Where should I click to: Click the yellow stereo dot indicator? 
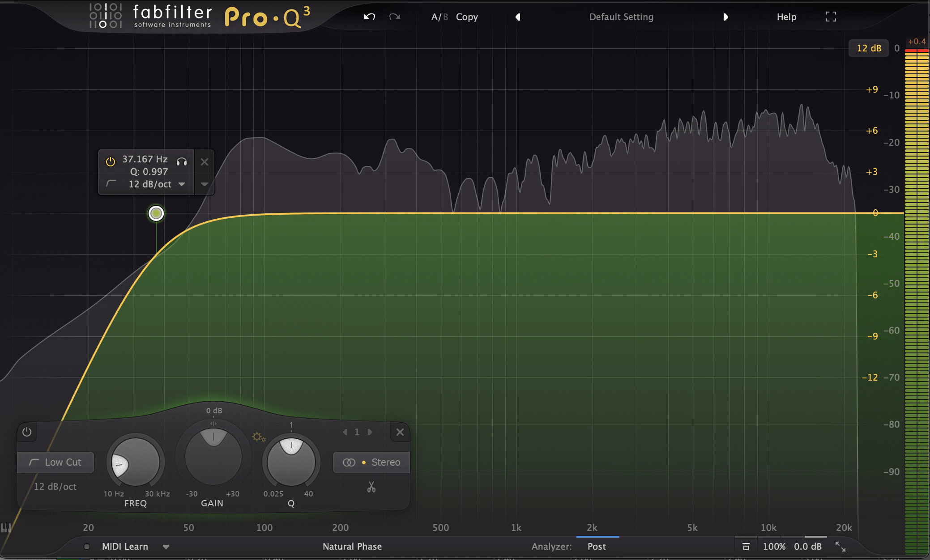364,462
